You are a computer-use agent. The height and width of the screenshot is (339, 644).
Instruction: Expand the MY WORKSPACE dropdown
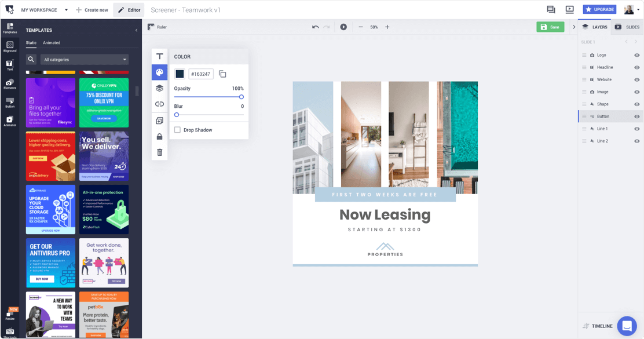tap(66, 10)
